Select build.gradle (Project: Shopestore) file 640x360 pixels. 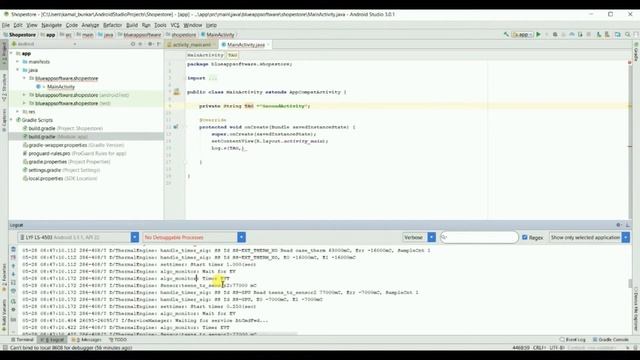pos(63,128)
